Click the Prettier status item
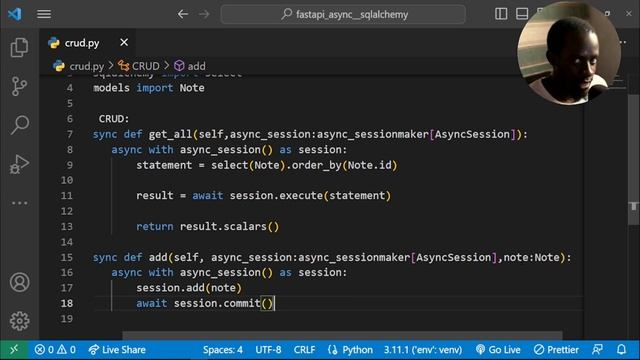The height and width of the screenshot is (360, 640). (x=556, y=350)
